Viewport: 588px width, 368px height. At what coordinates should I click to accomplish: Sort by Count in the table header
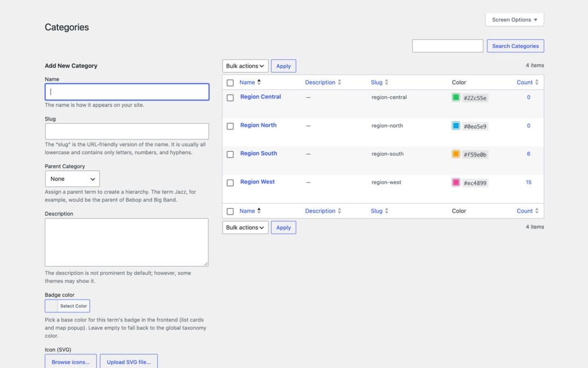[528, 82]
